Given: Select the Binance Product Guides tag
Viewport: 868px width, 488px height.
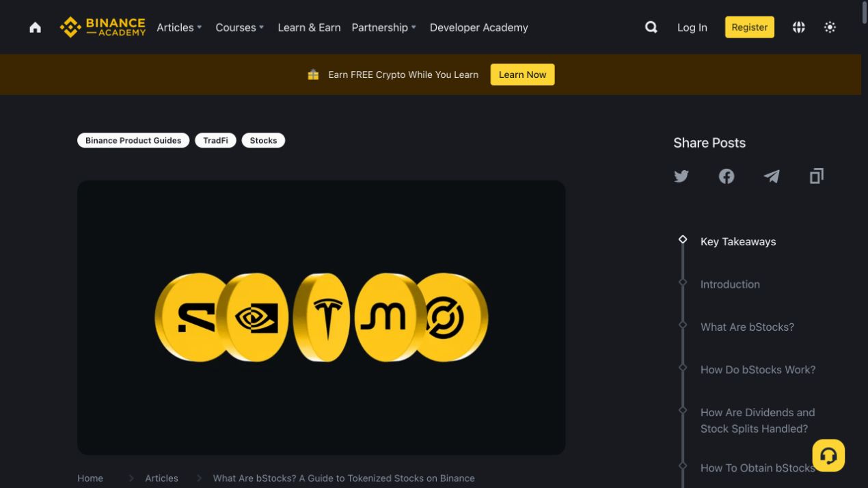Looking at the screenshot, I should pos(133,140).
